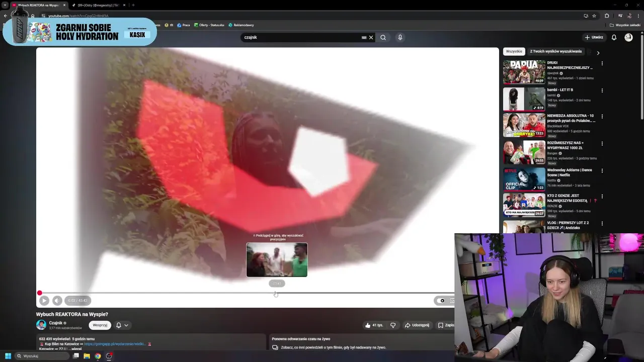Screen dimensions: 644x362
Task: Show more filter chips with the right arrow
Action: pos(598,52)
